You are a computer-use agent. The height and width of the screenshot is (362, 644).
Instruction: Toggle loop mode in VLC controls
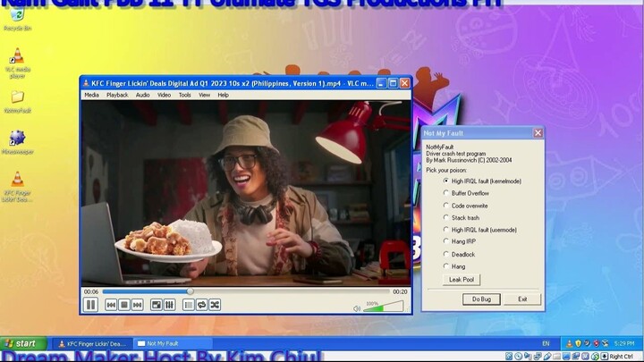click(201, 305)
